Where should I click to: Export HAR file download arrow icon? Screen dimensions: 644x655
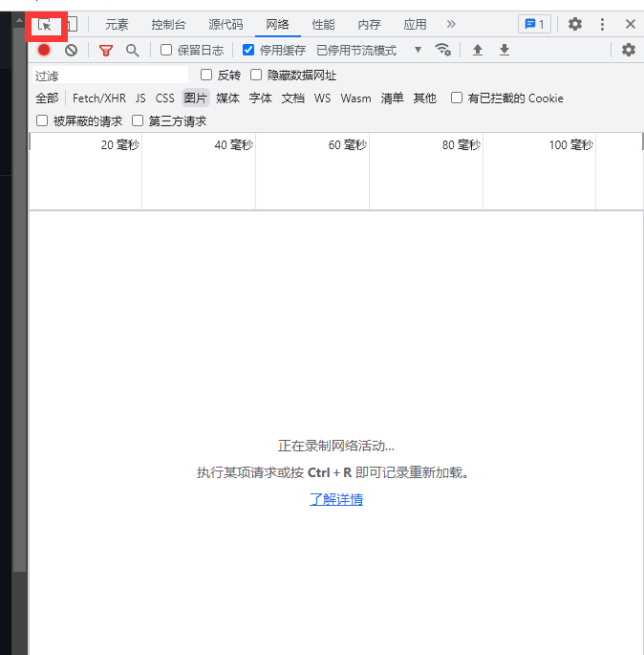pyautogui.click(x=504, y=50)
